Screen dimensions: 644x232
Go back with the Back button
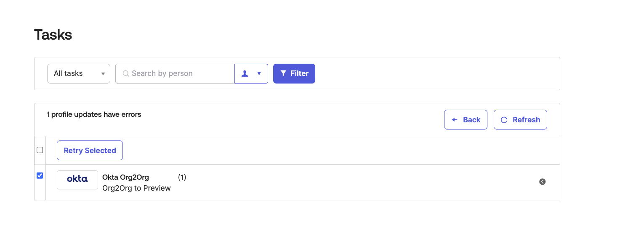[x=466, y=120]
